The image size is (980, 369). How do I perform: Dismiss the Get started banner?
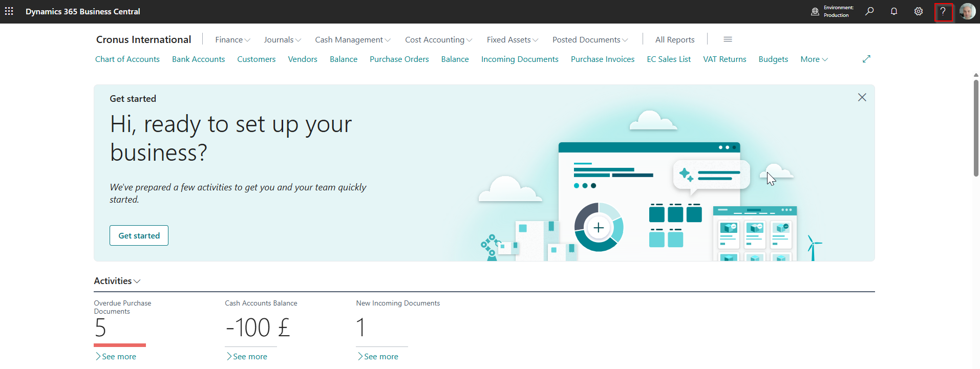(x=862, y=97)
